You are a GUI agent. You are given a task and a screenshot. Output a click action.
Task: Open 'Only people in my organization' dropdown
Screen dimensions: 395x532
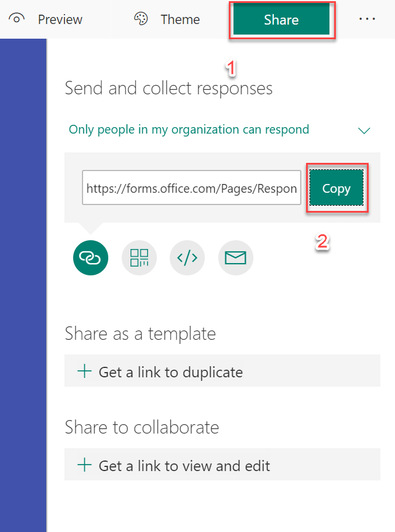coord(189,129)
